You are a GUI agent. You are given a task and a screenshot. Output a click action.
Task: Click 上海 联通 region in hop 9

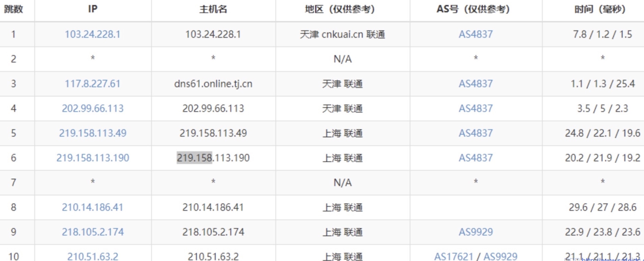[x=342, y=232]
